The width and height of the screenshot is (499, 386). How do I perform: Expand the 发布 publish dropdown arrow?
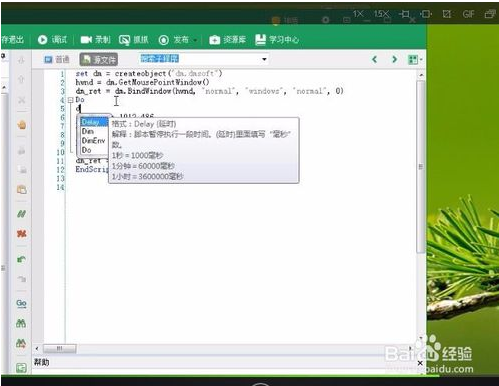pos(195,40)
